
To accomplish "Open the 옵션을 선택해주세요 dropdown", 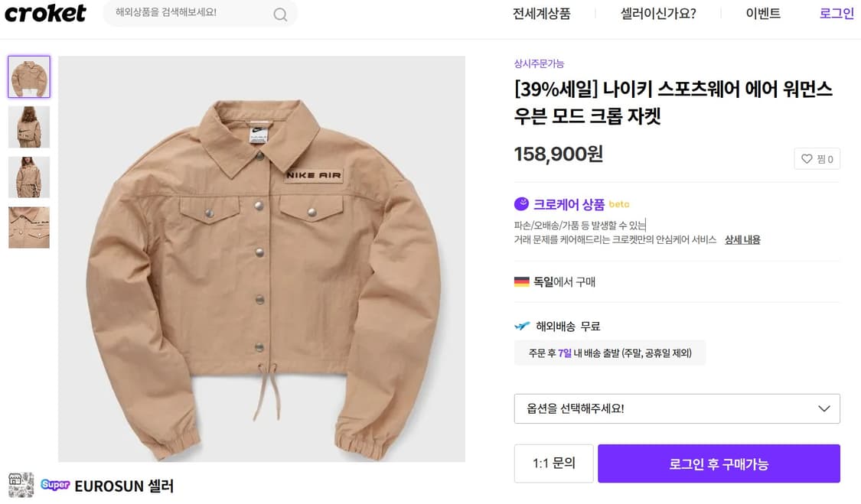I will (677, 409).
